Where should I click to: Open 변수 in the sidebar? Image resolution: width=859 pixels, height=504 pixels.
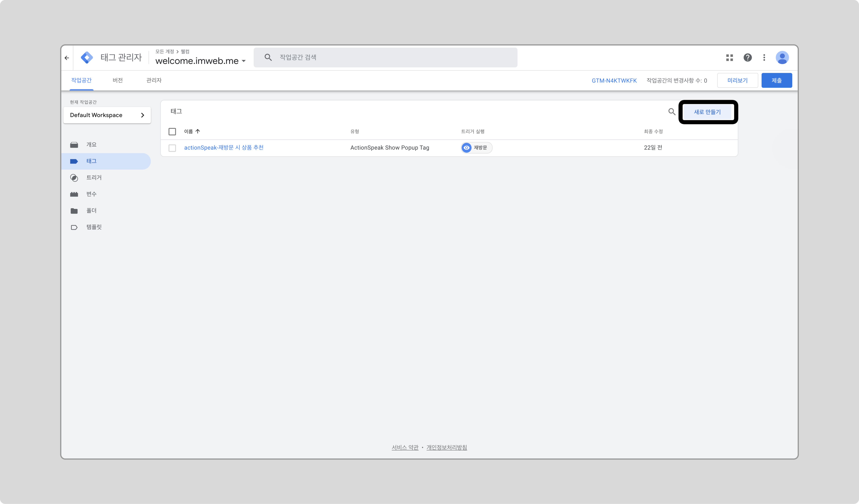tap(106, 194)
